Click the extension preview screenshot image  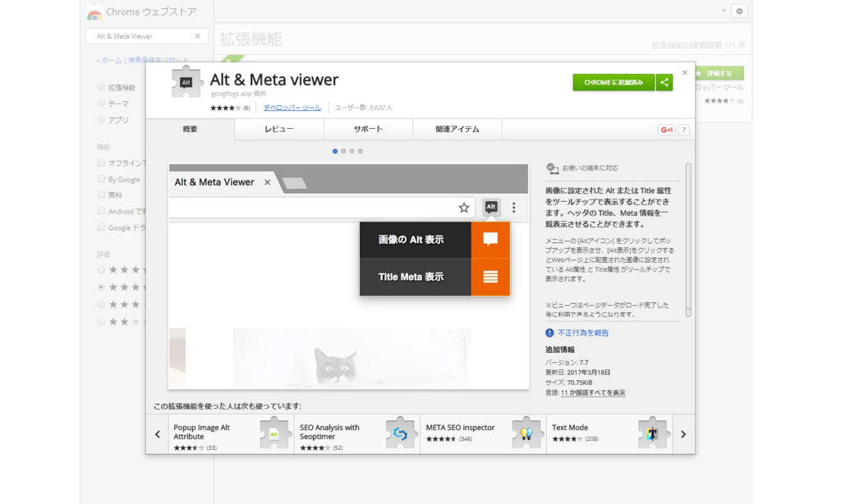348,277
